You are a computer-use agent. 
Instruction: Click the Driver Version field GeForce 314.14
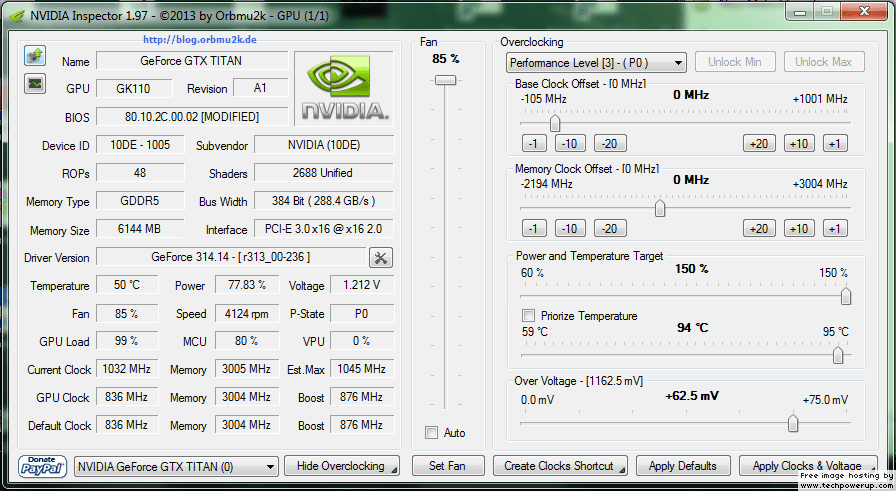(231, 257)
